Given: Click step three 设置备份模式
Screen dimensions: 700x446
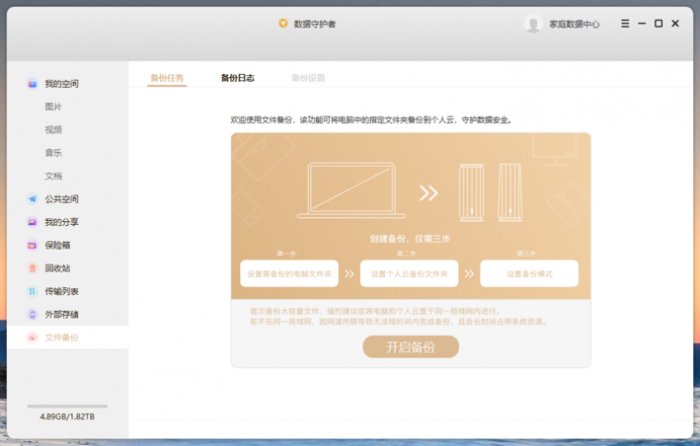Looking at the screenshot, I should pos(529,273).
